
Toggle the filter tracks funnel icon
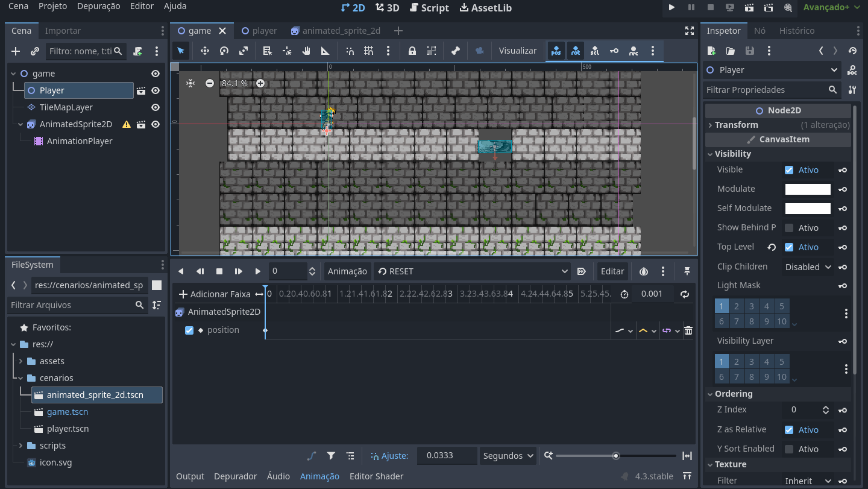coord(331,456)
